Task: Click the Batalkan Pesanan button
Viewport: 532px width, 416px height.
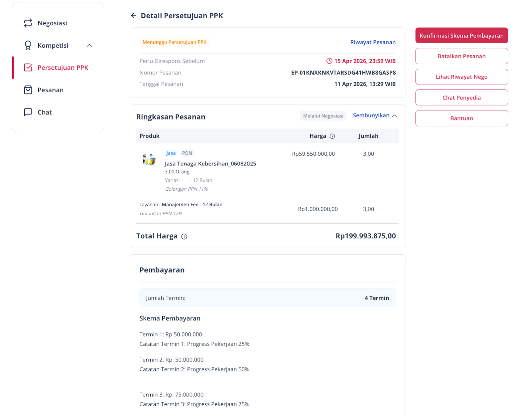Action: 462,56
